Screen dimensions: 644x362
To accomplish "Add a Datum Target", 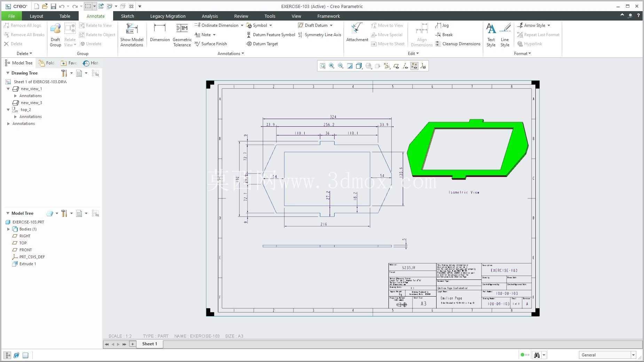I will [262, 44].
